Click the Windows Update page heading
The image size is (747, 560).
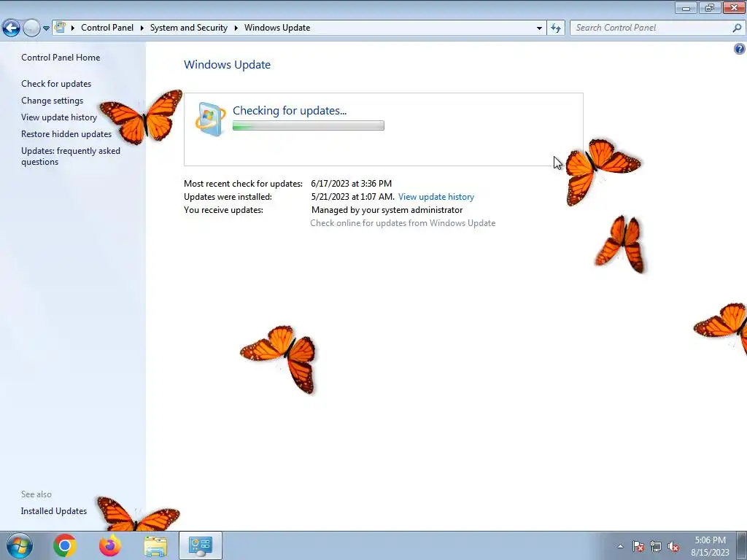coord(228,65)
